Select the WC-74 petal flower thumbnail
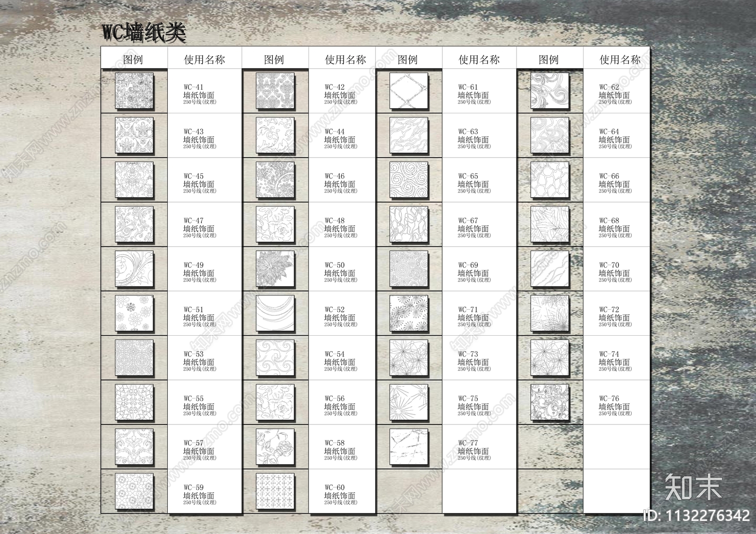The width and height of the screenshot is (756, 534). pyautogui.click(x=550, y=358)
